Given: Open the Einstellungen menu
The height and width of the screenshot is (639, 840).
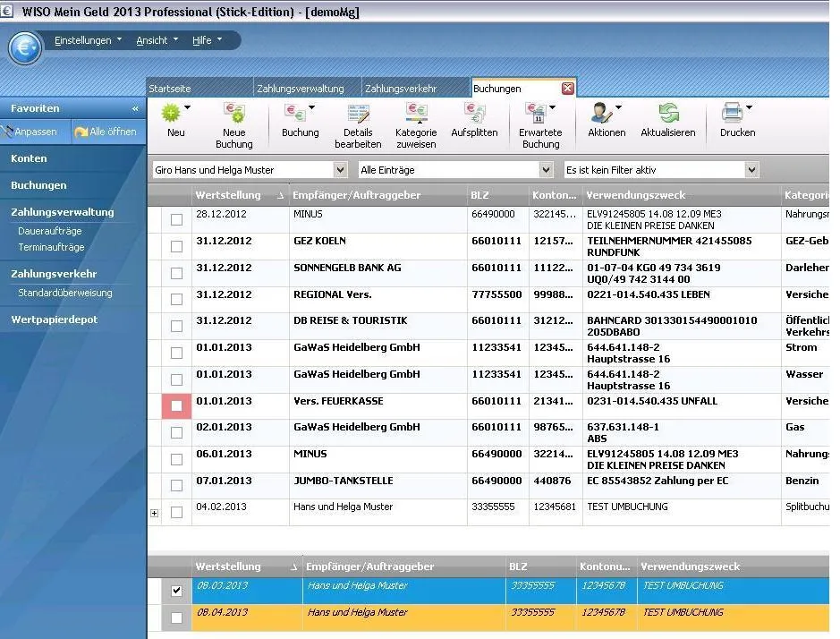Looking at the screenshot, I should click(88, 40).
